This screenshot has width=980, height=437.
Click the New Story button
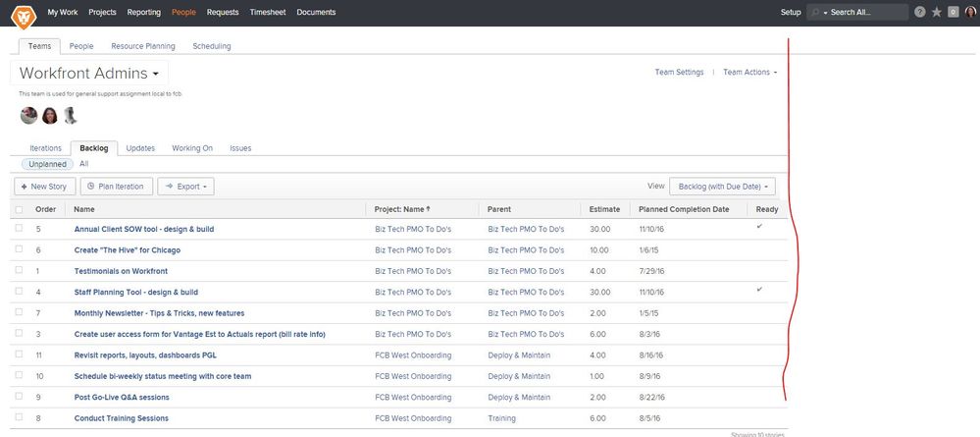coord(44,187)
